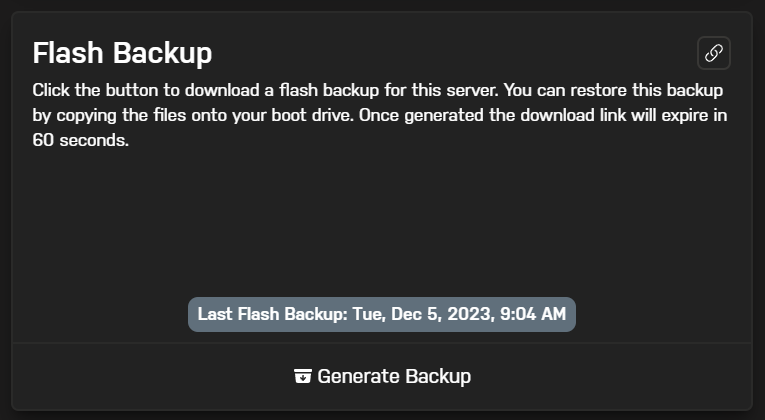Click the word 'Backup' in the card title
765x420 pixels.
(163, 54)
